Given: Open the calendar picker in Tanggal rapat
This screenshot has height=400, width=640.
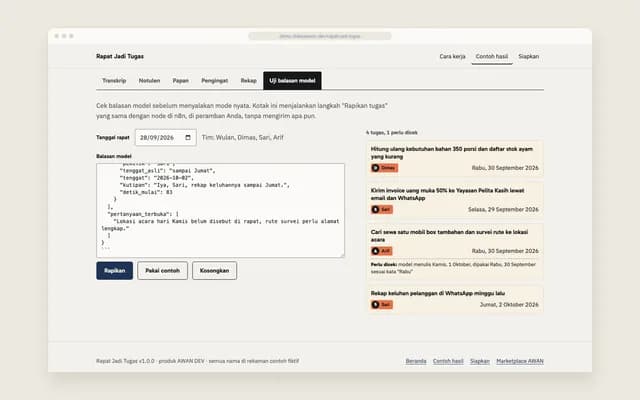Looking at the screenshot, I should coord(188,138).
